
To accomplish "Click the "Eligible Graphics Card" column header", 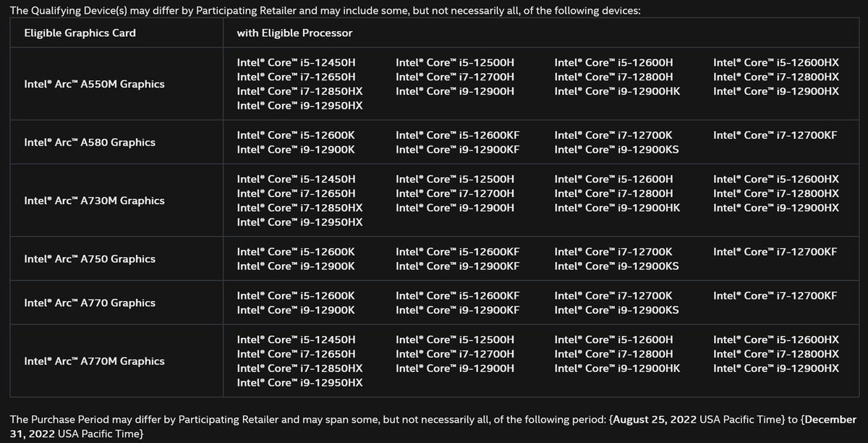I will [80, 33].
